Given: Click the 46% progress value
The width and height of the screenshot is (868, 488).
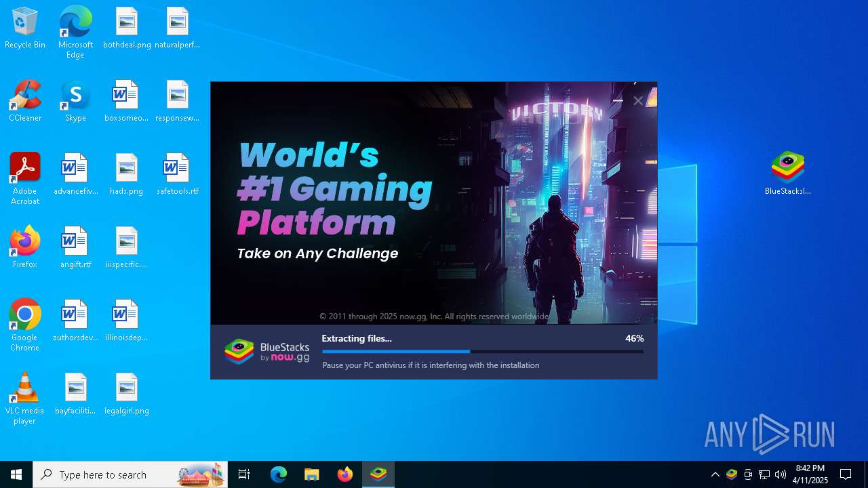Looking at the screenshot, I should (635, 338).
